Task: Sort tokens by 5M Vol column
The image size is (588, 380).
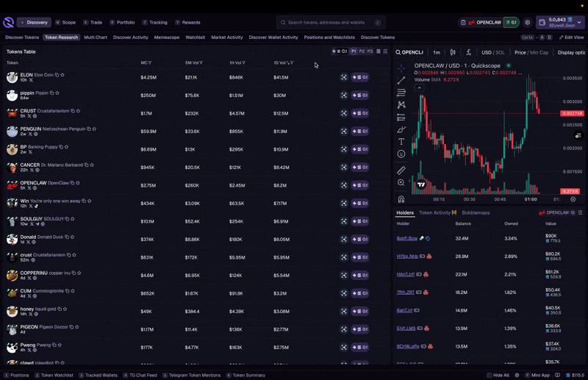Action: coord(193,63)
